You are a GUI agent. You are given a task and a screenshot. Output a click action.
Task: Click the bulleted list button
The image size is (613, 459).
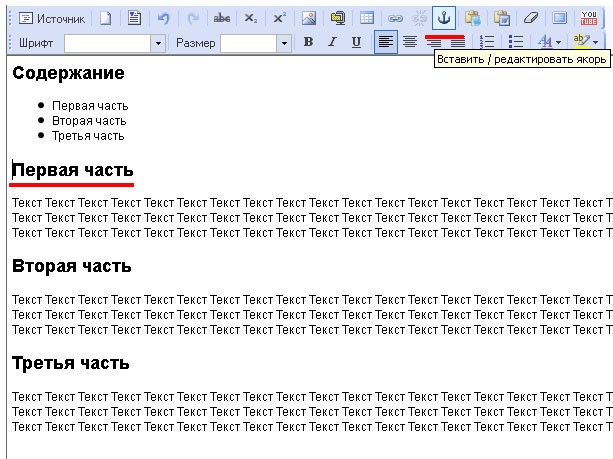pos(516,41)
